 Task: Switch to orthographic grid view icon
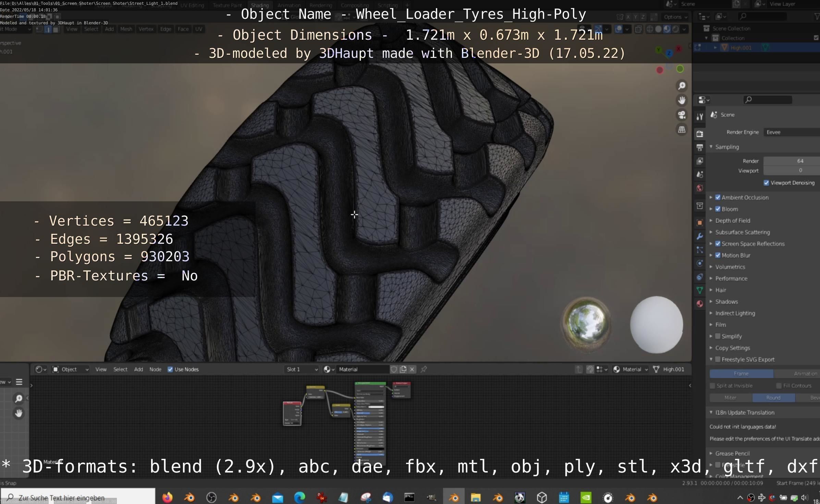pyautogui.click(x=682, y=130)
